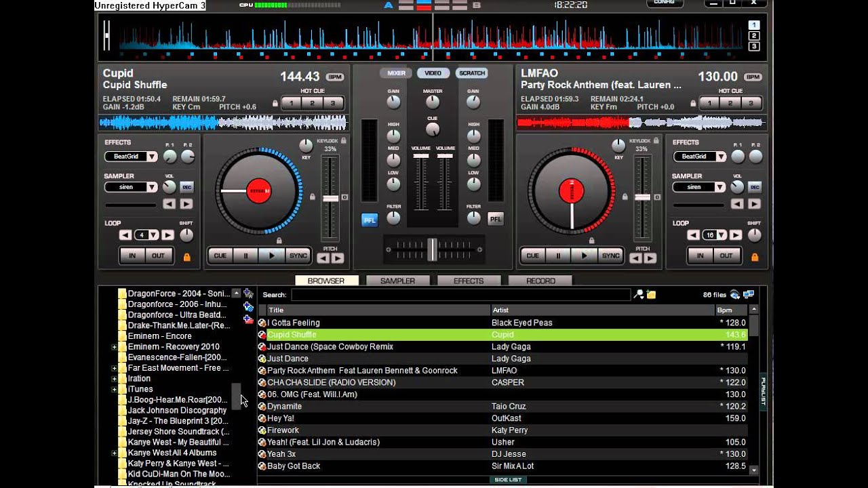Image resolution: width=868 pixels, height=488 pixels.
Task: Click search options magnifier icon
Action: coord(638,294)
